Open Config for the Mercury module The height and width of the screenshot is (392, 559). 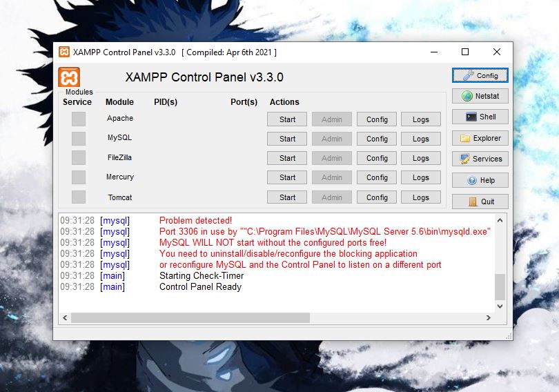click(x=377, y=177)
